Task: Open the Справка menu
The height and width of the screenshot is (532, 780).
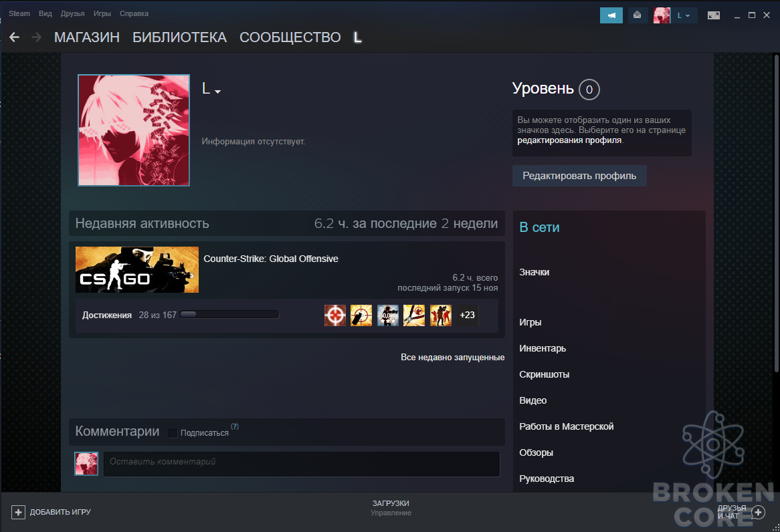Action: 134,13
